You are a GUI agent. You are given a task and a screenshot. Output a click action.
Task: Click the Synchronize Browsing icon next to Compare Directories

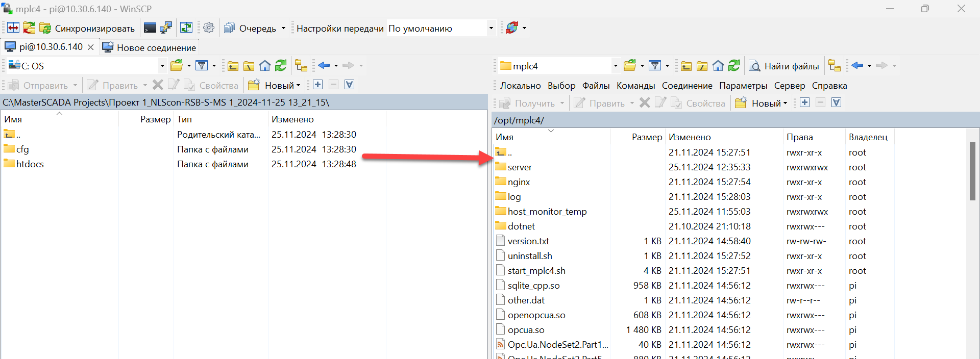(29, 28)
